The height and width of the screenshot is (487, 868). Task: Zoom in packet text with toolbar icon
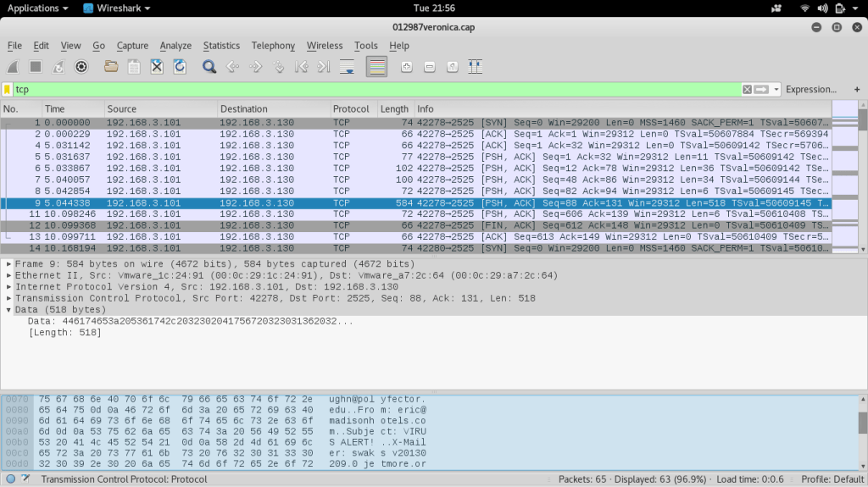tap(407, 67)
